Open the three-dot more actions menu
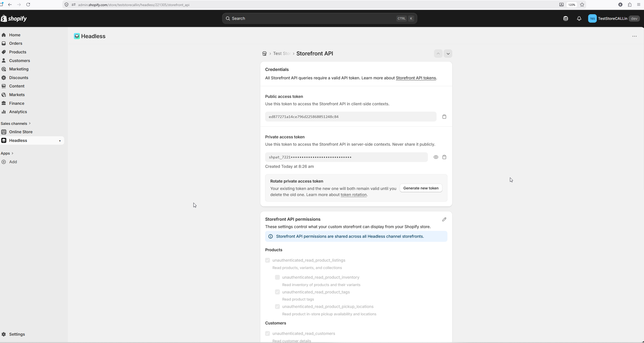This screenshot has width=644, height=343. [x=634, y=36]
